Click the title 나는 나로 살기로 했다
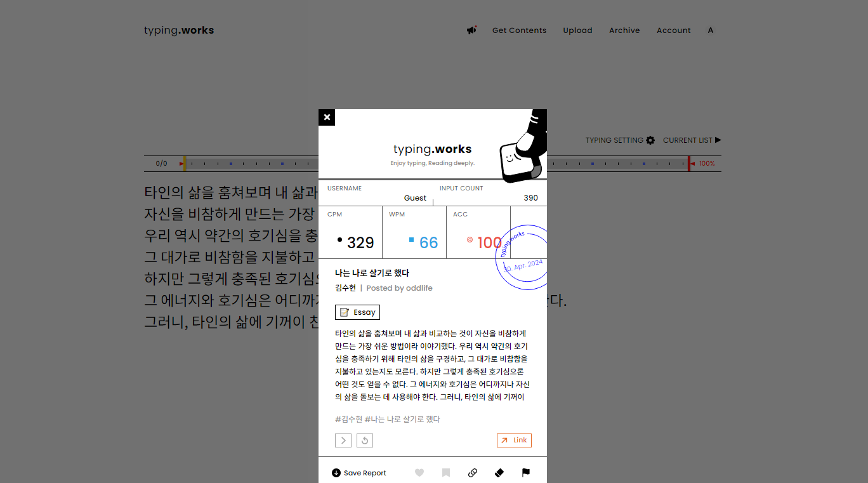Viewport: 868px width, 483px height. click(372, 273)
